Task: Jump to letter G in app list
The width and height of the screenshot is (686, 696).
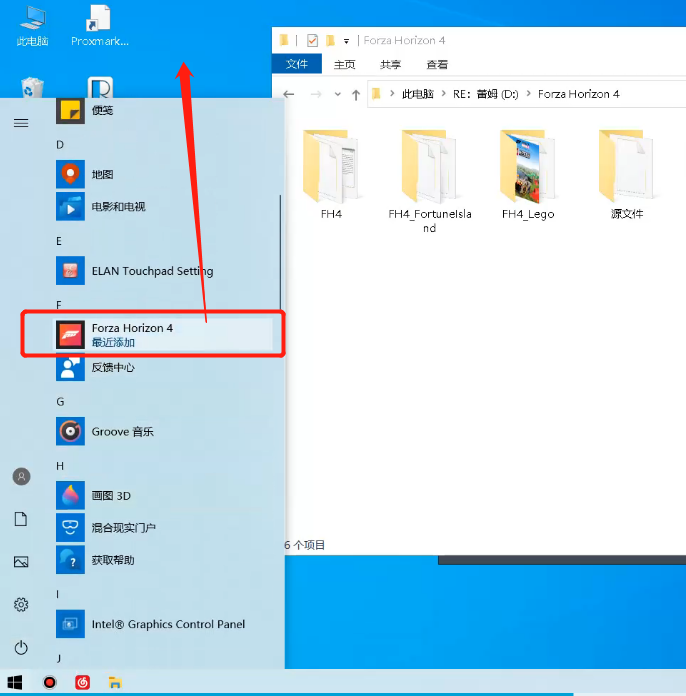Action: pyautogui.click(x=60, y=402)
